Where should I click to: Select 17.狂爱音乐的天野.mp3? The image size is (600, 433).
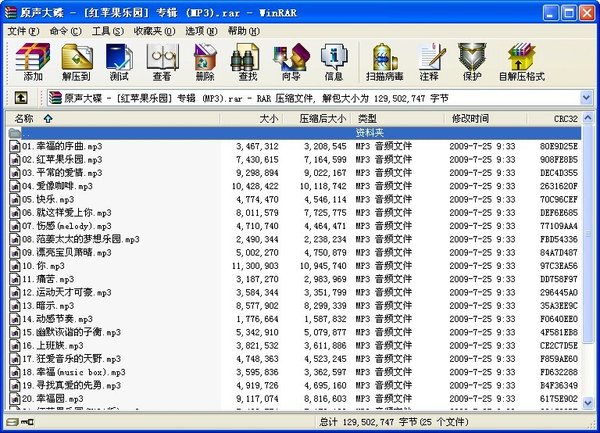click(294, 359)
